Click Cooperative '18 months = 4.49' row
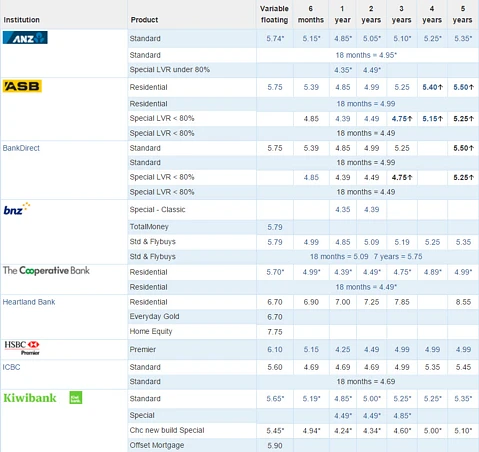This screenshot has width=479, height=452. tap(366, 287)
